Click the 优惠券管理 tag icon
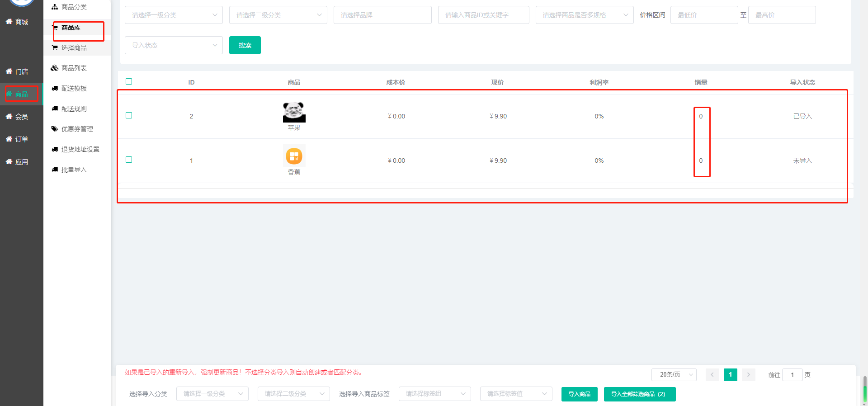 coord(55,129)
